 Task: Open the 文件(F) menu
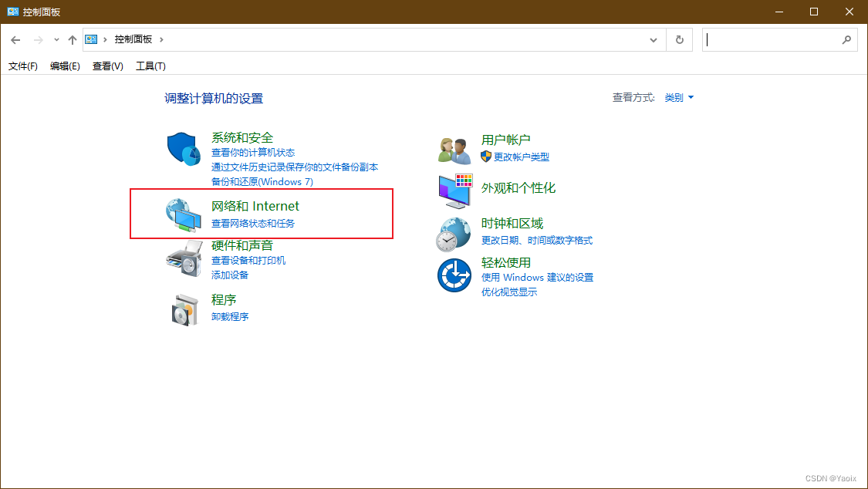pos(22,66)
